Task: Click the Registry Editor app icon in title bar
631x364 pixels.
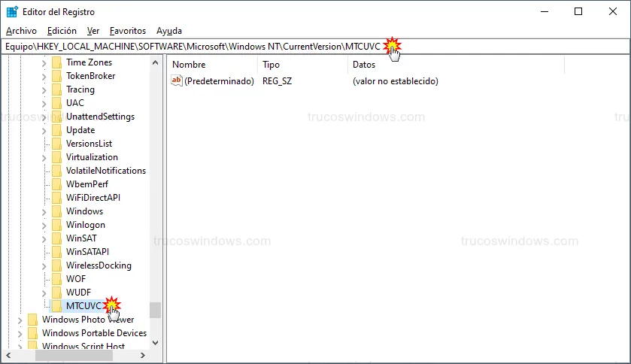Action: click(12, 12)
